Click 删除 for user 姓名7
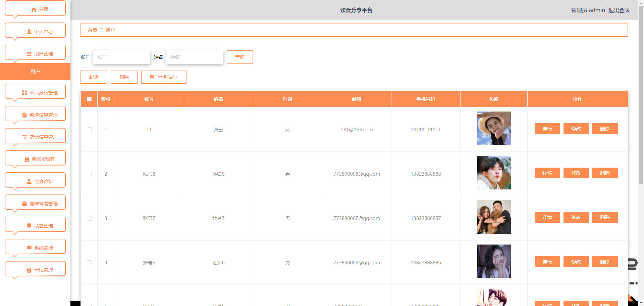The image size is (644, 306). (x=605, y=217)
